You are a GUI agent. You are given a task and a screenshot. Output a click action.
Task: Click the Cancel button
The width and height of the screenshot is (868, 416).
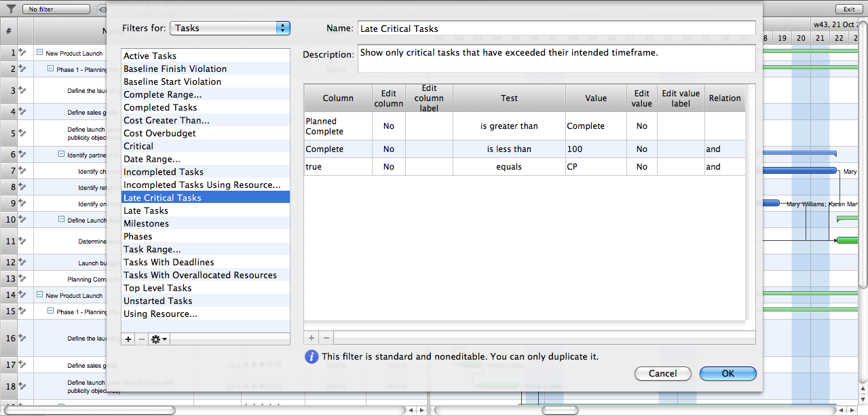pos(662,373)
